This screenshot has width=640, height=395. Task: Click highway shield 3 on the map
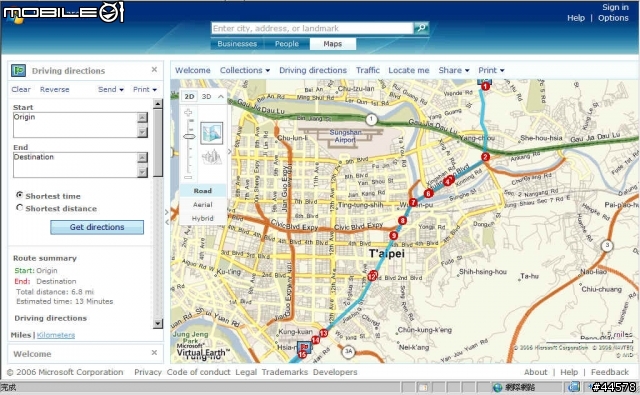pyautogui.click(x=607, y=246)
